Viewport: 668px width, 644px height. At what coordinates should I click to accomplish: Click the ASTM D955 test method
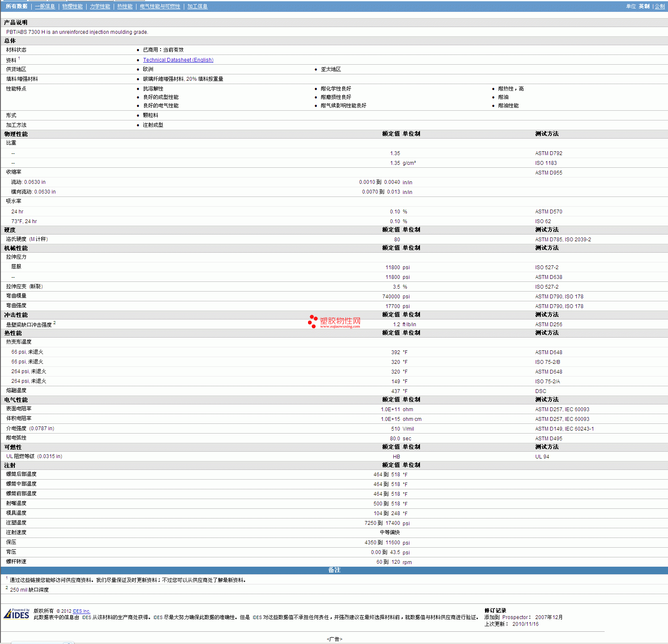pos(549,173)
